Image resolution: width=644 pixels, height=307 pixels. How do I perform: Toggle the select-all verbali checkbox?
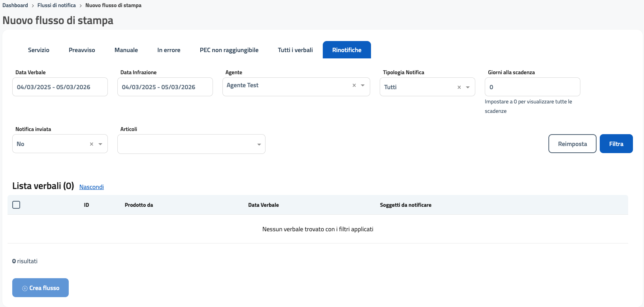(x=16, y=205)
